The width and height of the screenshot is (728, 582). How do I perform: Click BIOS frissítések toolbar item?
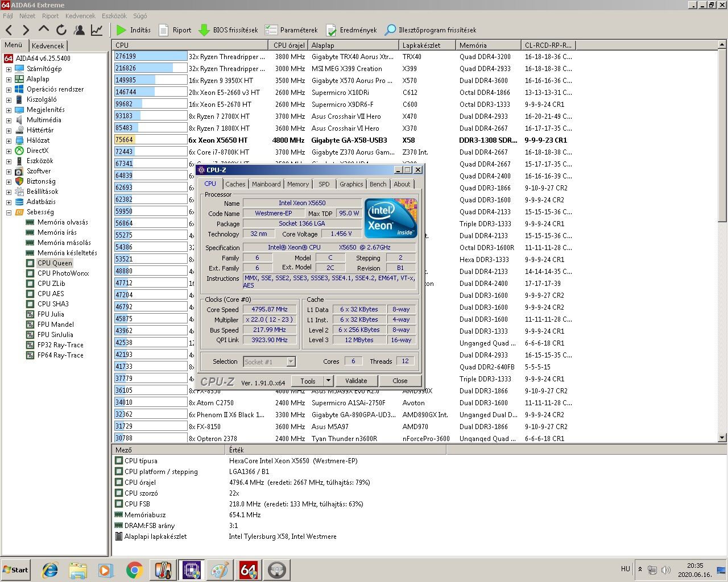click(228, 30)
